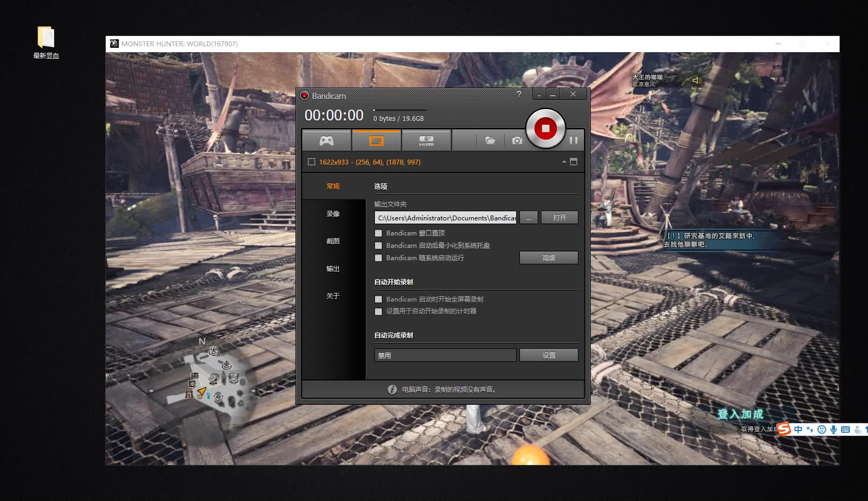
Task: Minimize the Bandicam window
Action: [553, 95]
